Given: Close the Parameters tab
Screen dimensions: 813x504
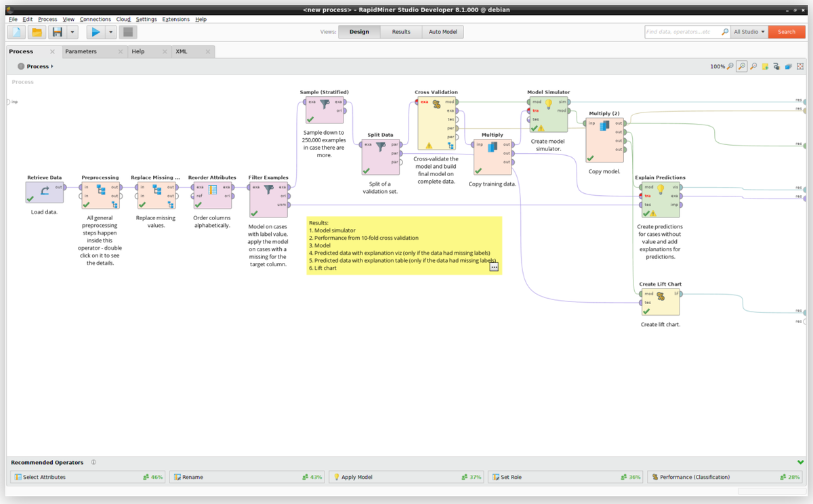Looking at the screenshot, I should (x=121, y=51).
